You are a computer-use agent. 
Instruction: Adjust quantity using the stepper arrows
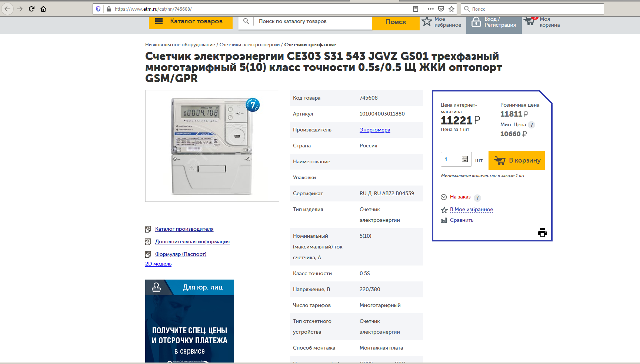(x=465, y=159)
